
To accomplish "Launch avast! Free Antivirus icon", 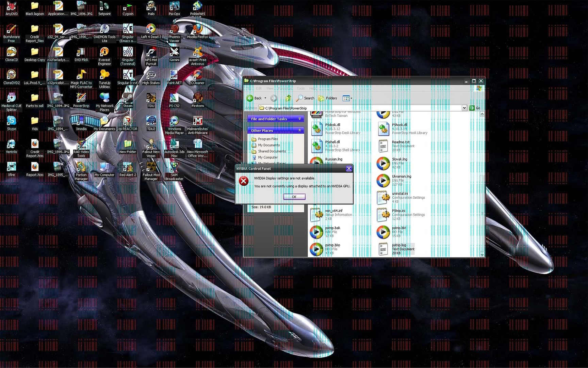I will coord(197,56).
